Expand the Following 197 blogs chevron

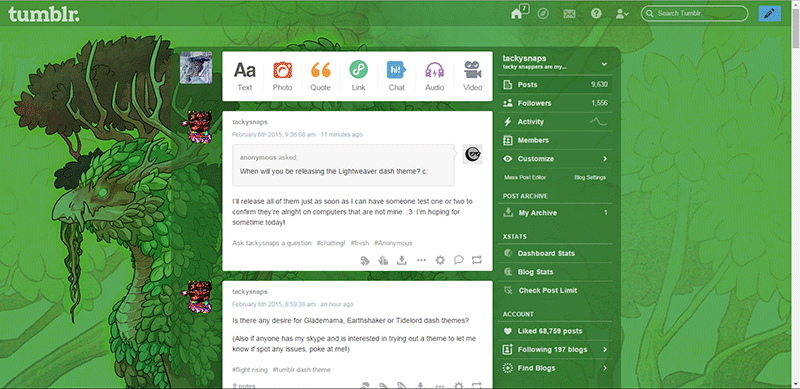[x=605, y=350]
